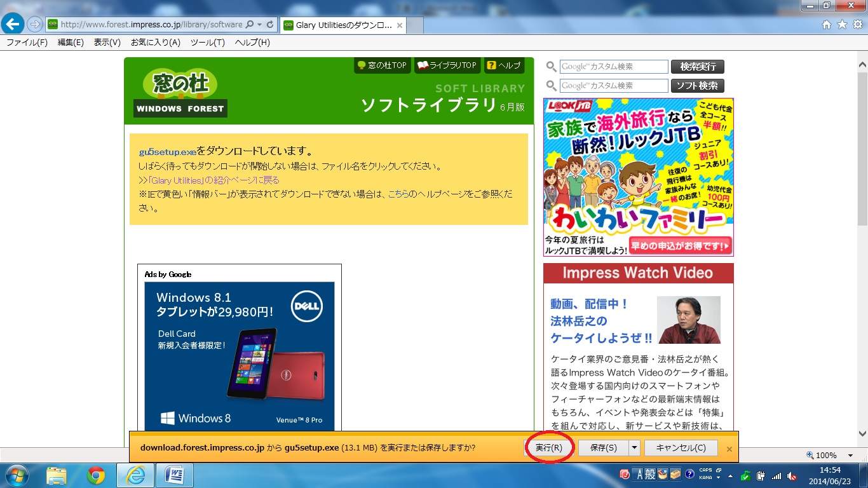Click the Look JTB family travel banner
868x488 pixels.
coord(638,177)
